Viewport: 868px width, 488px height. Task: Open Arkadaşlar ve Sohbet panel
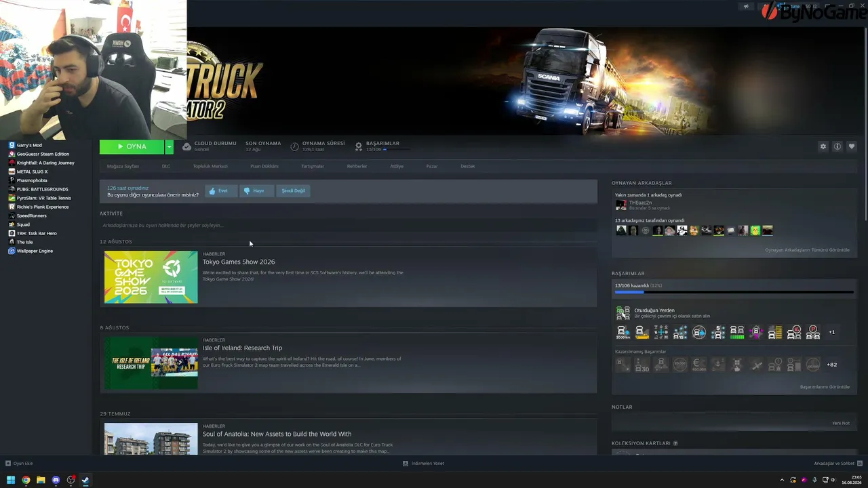(837, 464)
